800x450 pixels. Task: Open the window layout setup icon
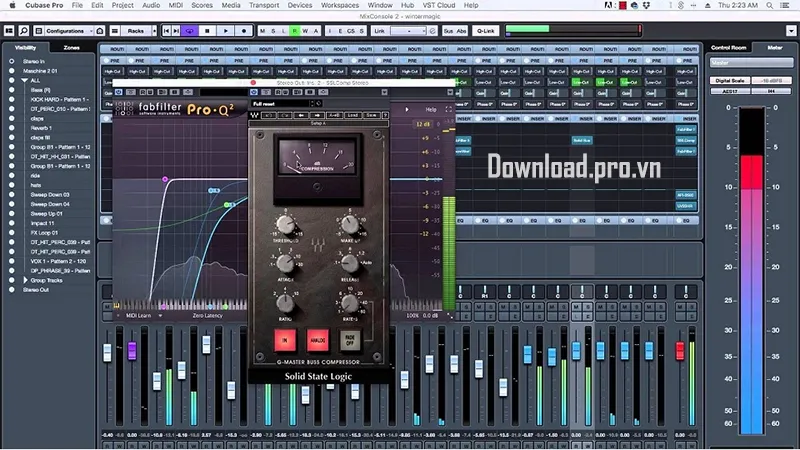click(x=9, y=31)
